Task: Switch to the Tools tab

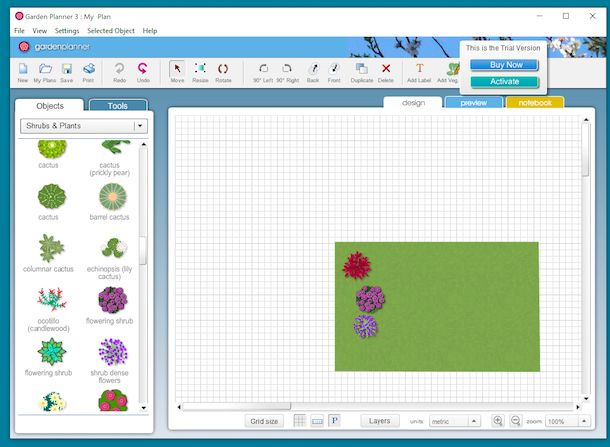Action: (x=118, y=105)
